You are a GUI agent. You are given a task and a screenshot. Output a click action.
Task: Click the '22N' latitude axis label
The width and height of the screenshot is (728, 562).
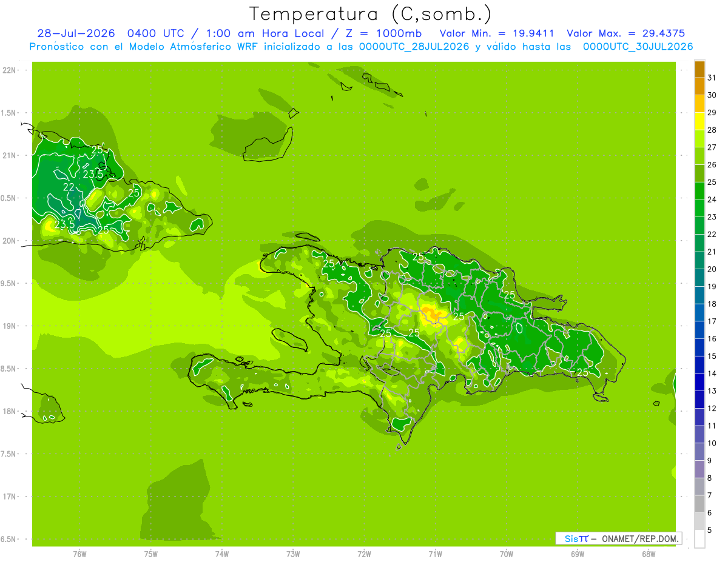click(x=9, y=70)
